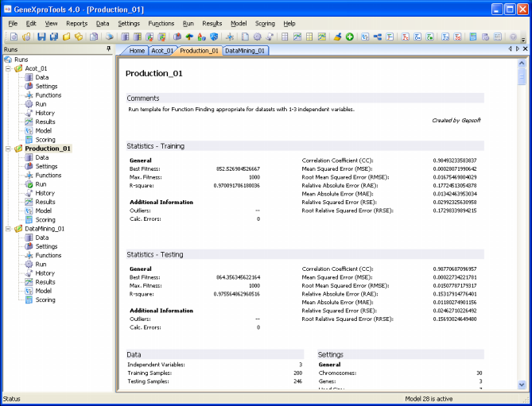Screen dimensions: 532x406
Task: Select Model under Production_01 in tree
Action: [x=44, y=211]
